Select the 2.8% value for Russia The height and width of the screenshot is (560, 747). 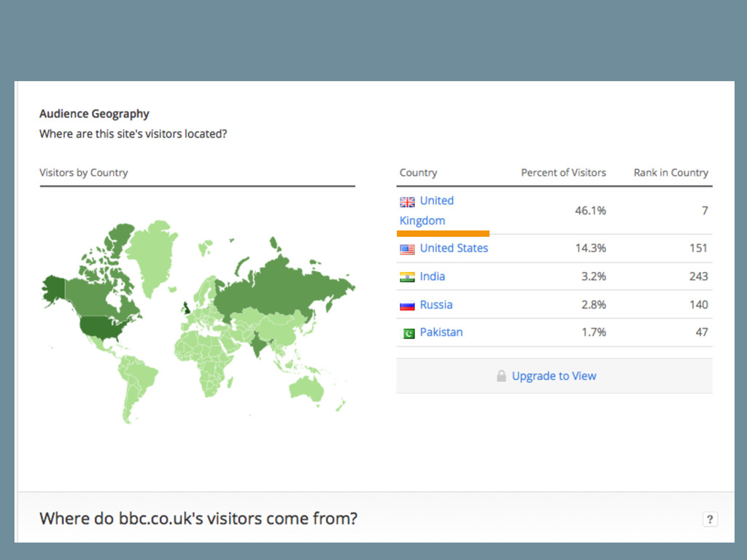point(594,304)
